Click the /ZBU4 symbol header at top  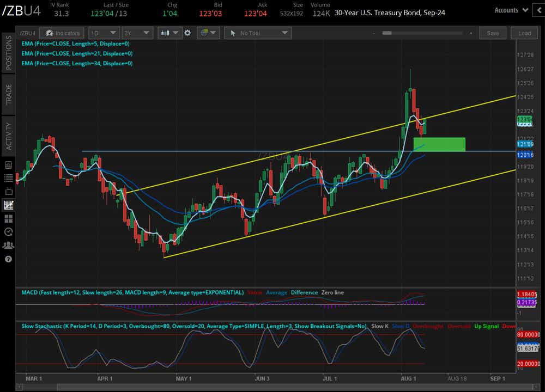click(22, 11)
